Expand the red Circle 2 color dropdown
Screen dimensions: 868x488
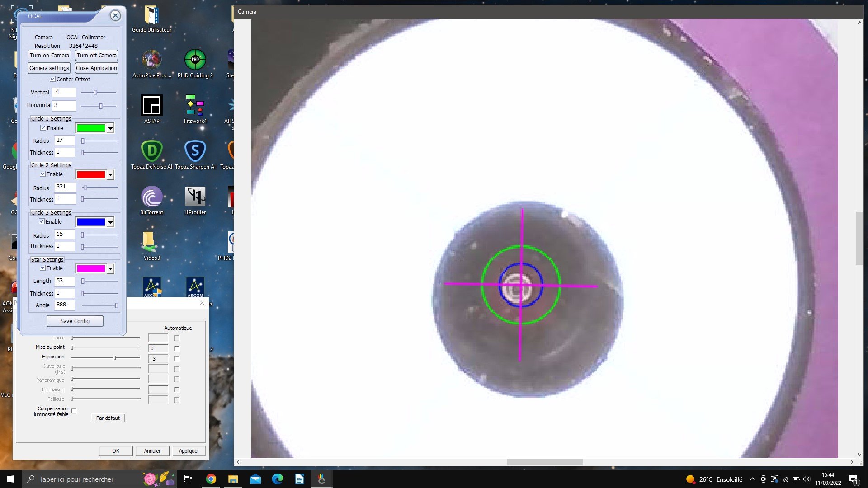click(x=110, y=175)
